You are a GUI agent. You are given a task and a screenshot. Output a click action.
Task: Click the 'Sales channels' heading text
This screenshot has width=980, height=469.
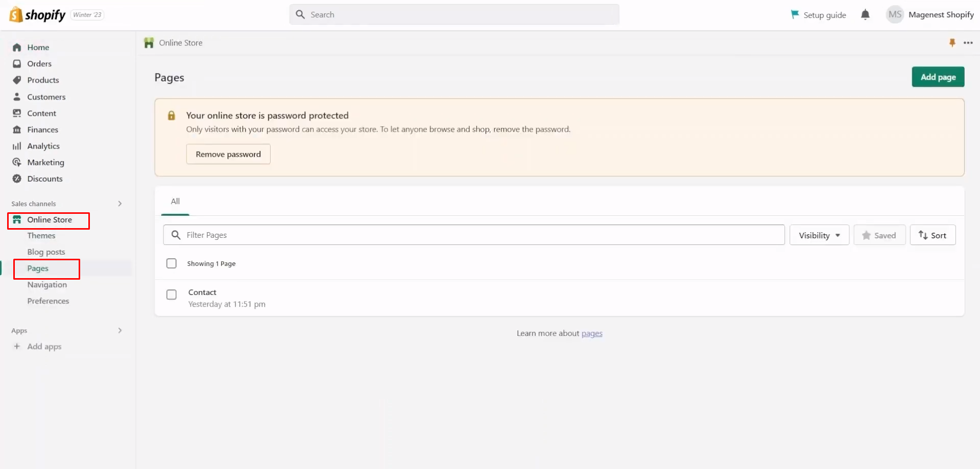coord(34,204)
